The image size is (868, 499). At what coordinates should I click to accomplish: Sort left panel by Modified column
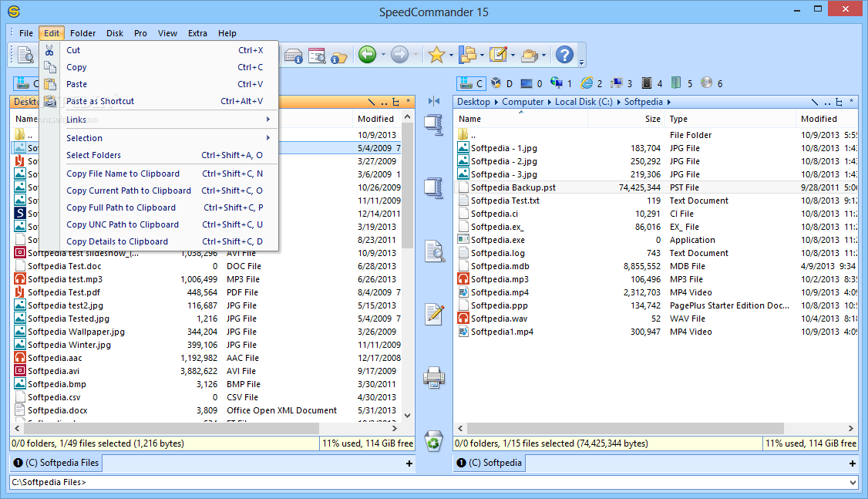pyautogui.click(x=376, y=119)
